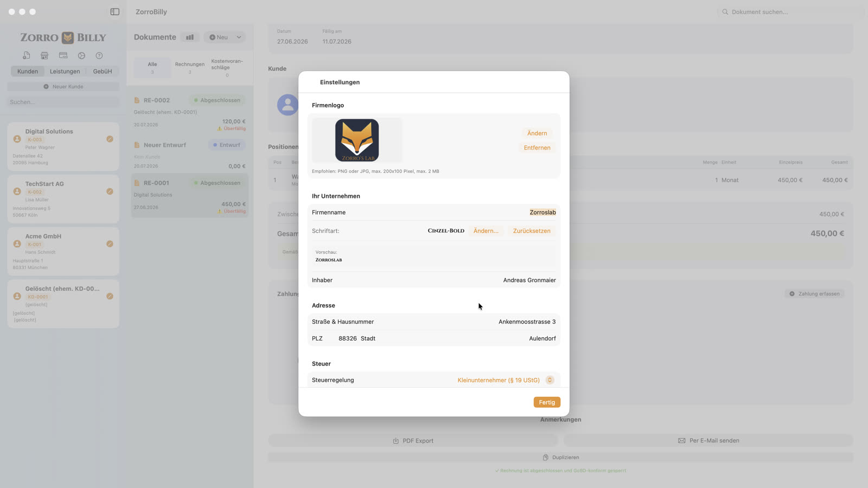
Task: Click the person avatar of Acme GmbH
Action: pyautogui.click(x=17, y=244)
